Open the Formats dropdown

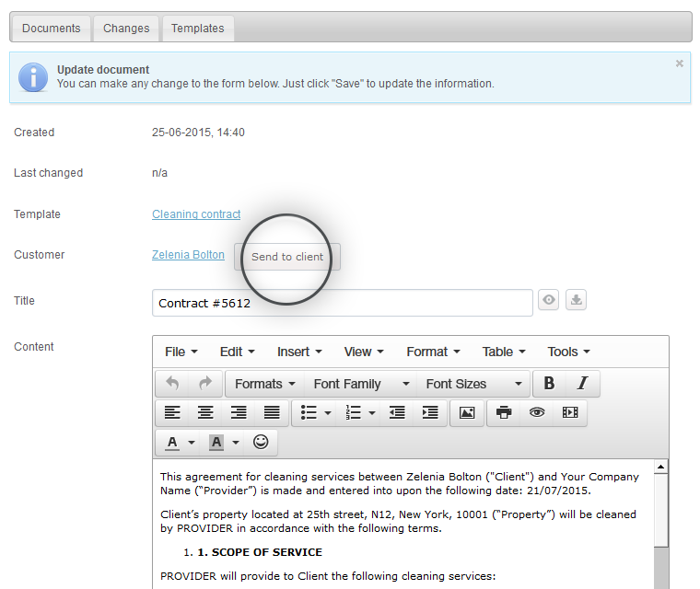265,384
